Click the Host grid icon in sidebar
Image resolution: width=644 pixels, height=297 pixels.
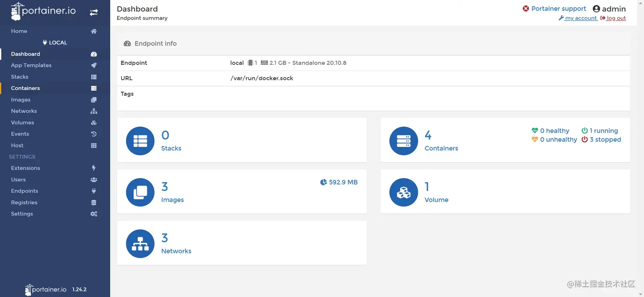(94, 146)
